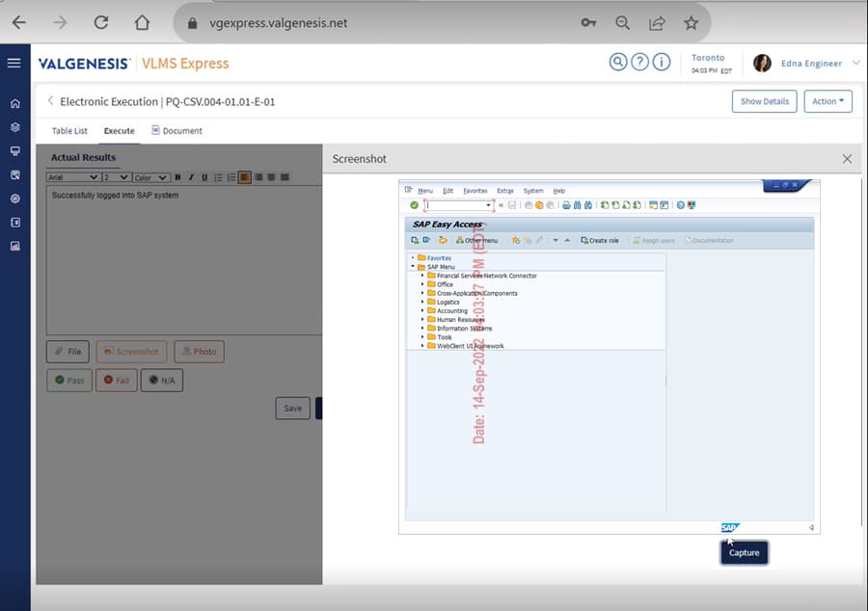
Task: Open the Table List tab
Action: pos(68,131)
